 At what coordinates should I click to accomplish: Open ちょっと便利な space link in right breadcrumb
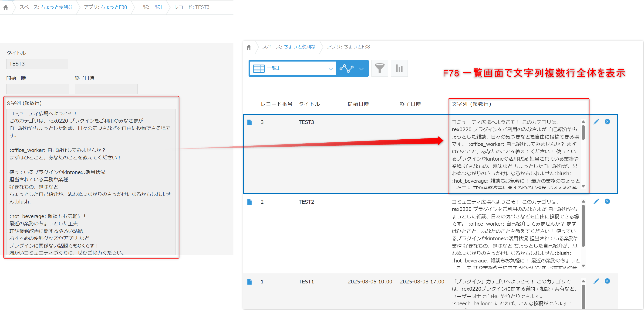[x=300, y=47]
